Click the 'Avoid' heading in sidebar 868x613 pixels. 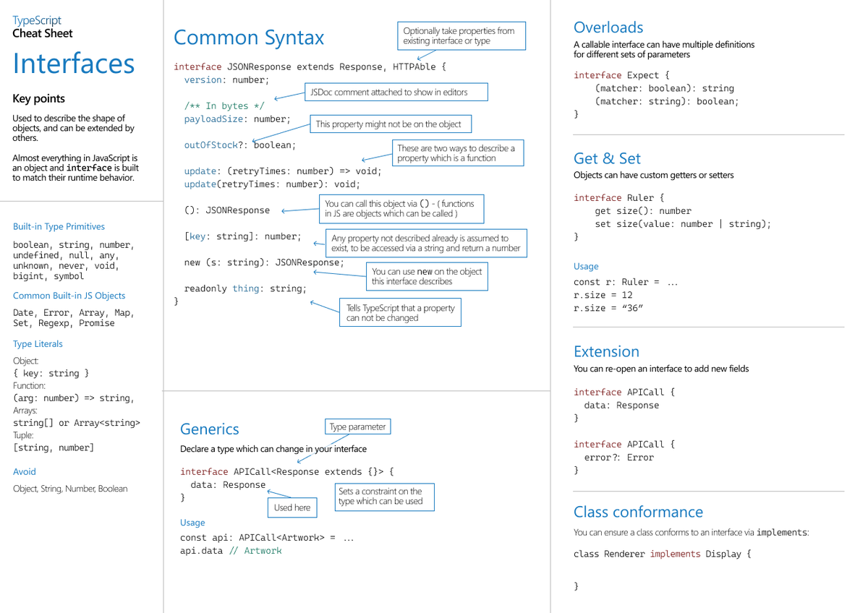(25, 472)
